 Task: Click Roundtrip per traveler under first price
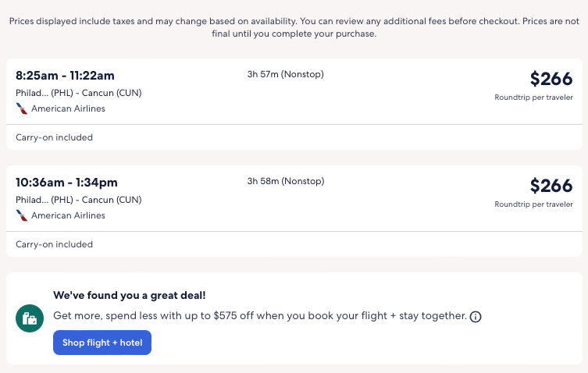pos(533,98)
